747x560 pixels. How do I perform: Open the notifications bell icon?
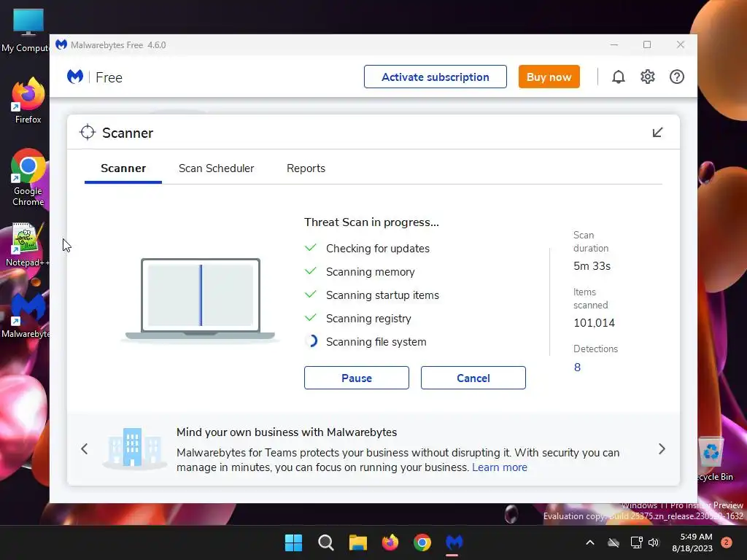click(619, 77)
